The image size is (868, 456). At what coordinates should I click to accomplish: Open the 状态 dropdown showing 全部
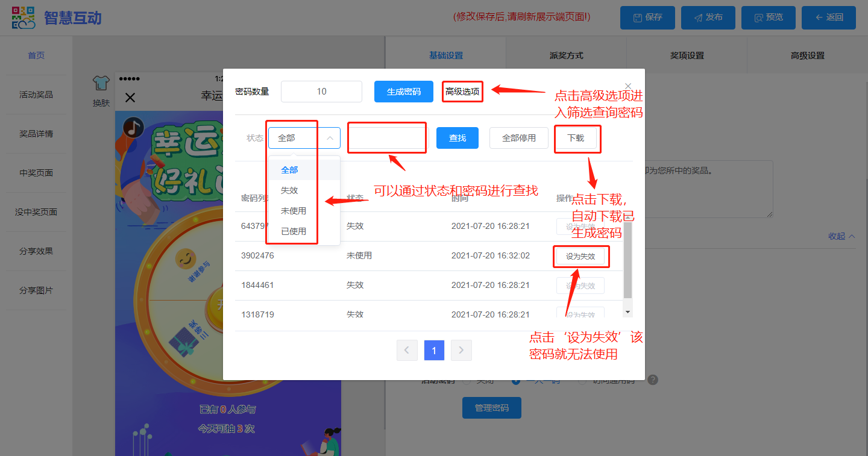tap(304, 138)
